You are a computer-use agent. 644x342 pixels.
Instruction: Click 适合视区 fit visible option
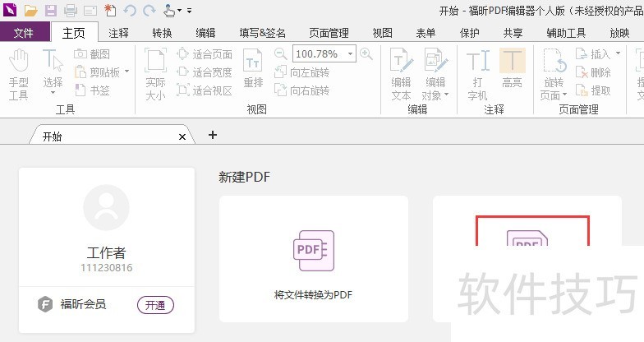click(x=205, y=90)
